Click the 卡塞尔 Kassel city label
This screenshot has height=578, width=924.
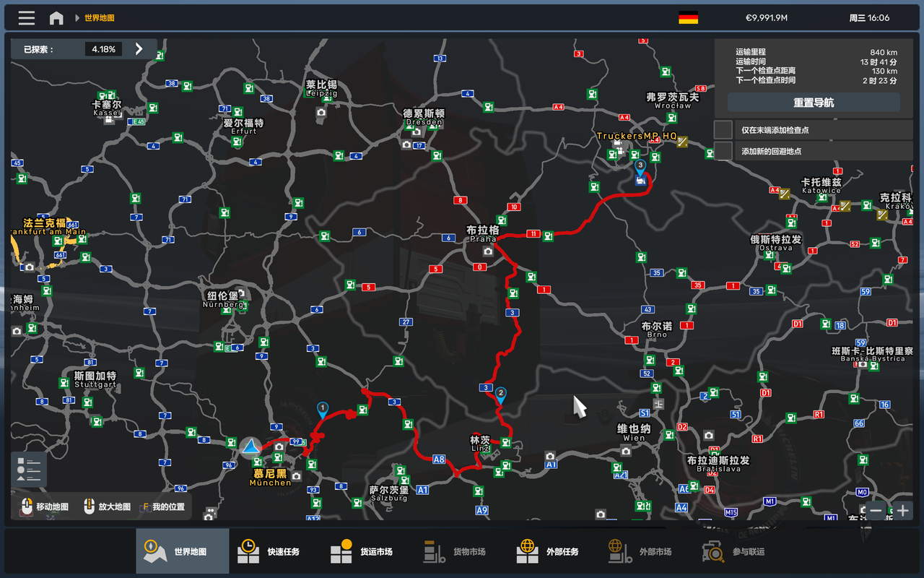click(x=107, y=108)
